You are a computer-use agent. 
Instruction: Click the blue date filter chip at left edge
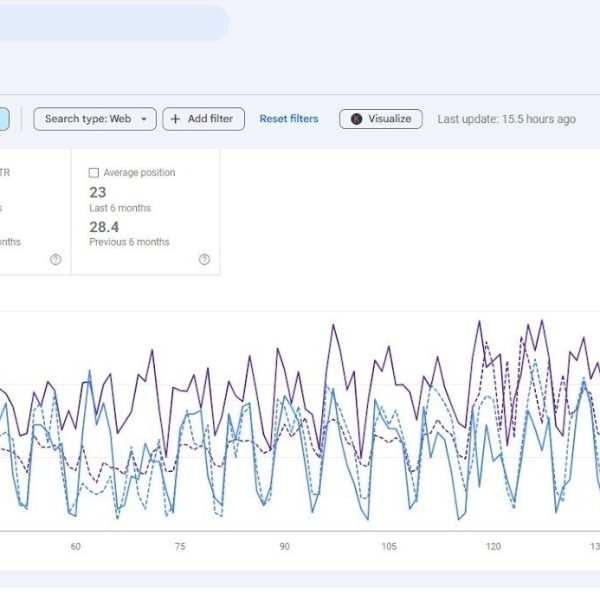coord(4,119)
